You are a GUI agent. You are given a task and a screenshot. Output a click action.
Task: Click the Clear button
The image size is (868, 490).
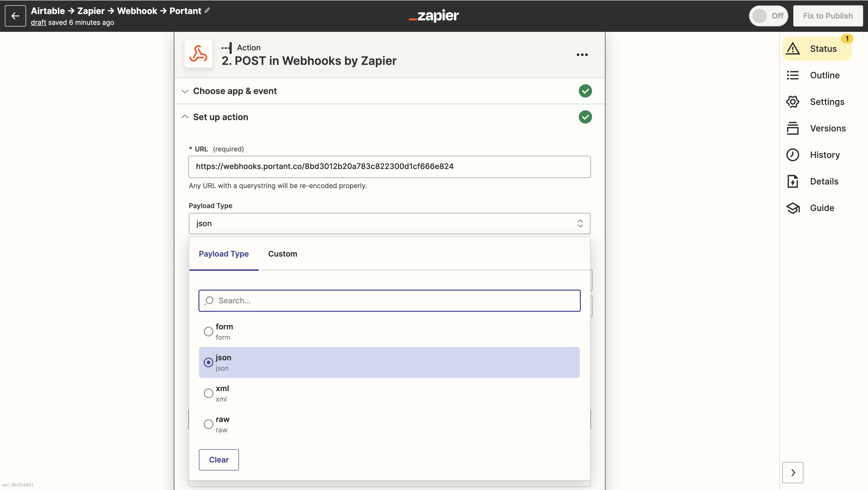(x=219, y=460)
